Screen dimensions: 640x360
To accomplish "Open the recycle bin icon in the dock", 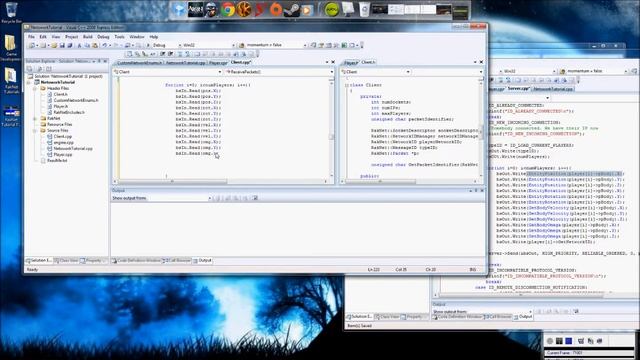I will point(364,9).
